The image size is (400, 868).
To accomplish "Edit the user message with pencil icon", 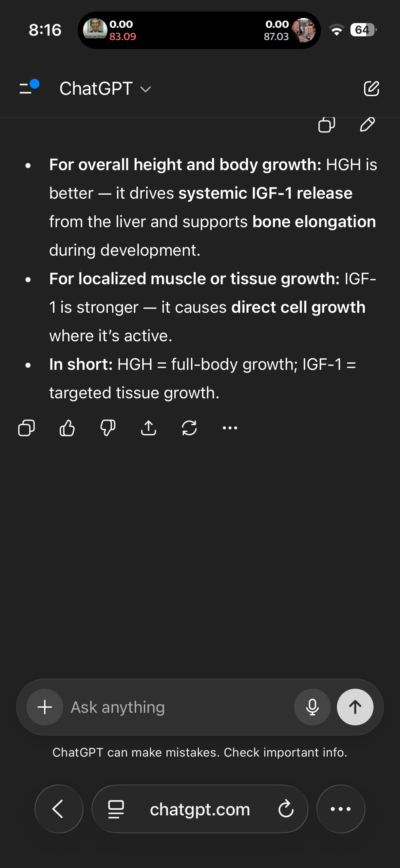I will (367, 124).
